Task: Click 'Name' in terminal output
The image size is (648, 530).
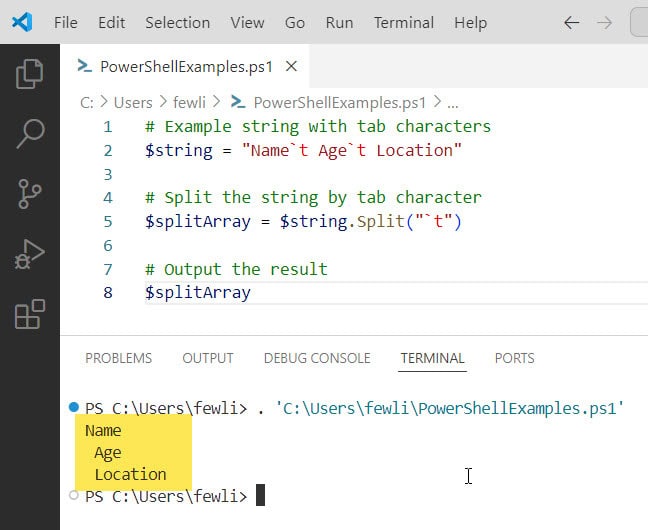Action: 103,431
